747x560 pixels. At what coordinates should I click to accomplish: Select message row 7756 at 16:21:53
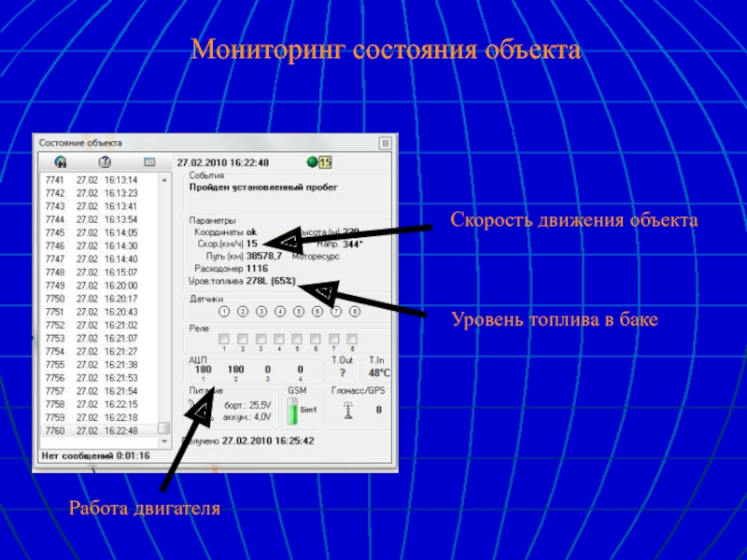point(99,378)
